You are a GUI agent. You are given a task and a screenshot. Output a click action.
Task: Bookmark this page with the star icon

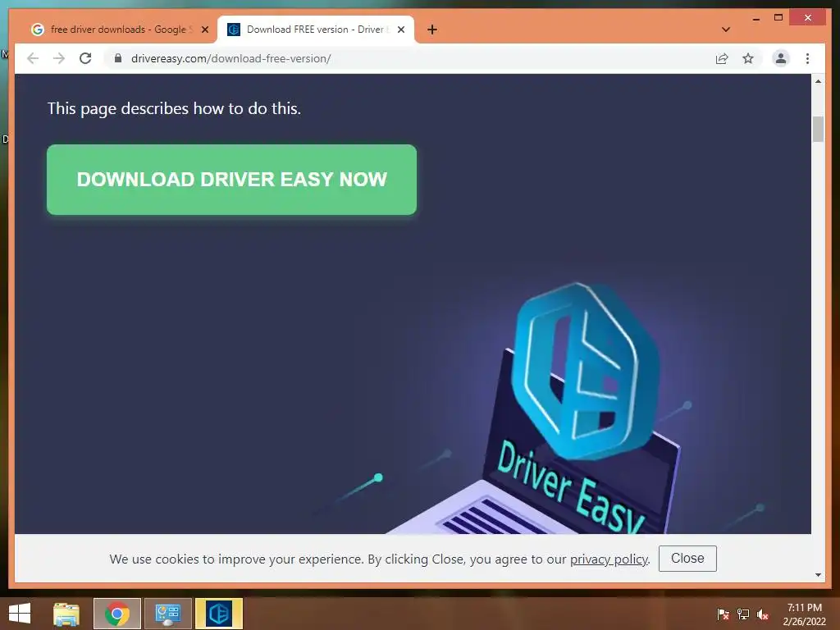pyautogui.click(x=748, y=58)
